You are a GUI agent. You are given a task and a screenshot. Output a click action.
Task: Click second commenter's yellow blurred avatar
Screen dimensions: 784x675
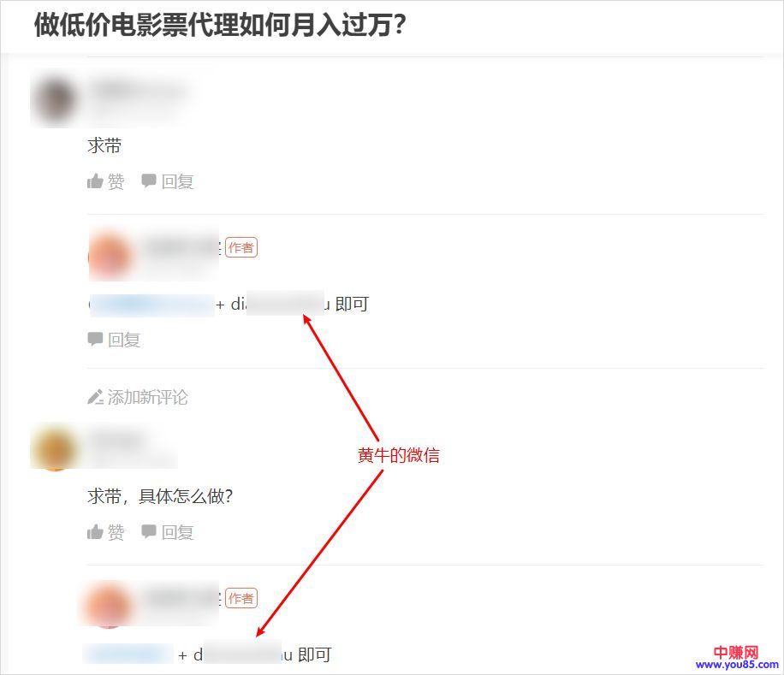click(55, 447)
